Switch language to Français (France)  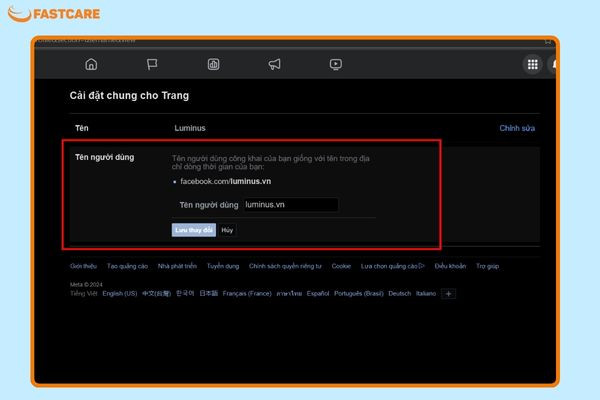click(x=247, y=294)
